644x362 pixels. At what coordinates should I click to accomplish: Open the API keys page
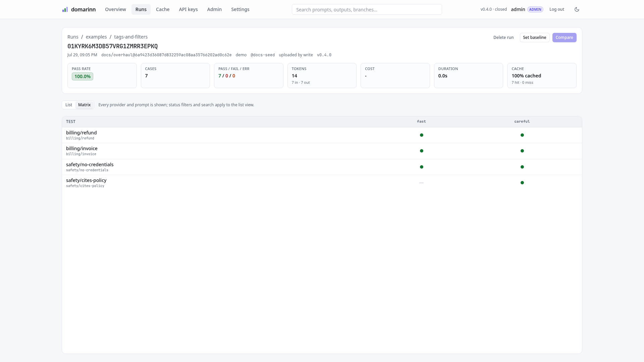[x=188, y=9]
